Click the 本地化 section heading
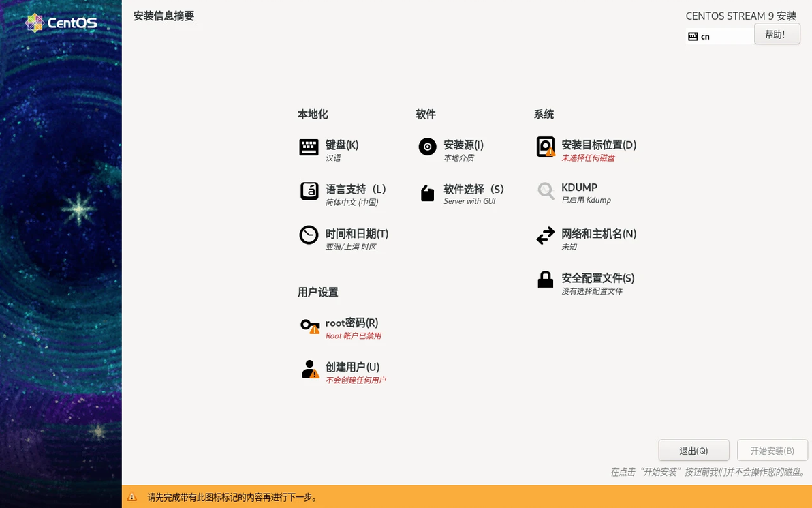Screen dimensions: 812x508 point(313,114)
